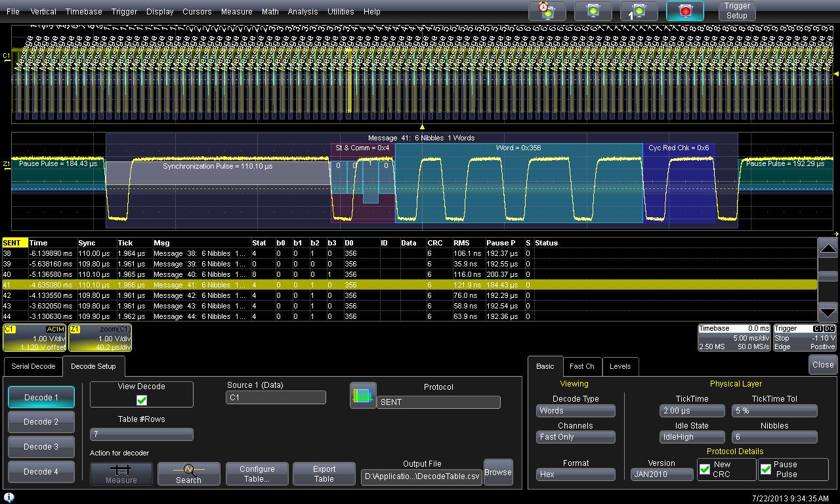
Task: Click the Export Table button
Action: pyautogui.click(x=324, y=473)
